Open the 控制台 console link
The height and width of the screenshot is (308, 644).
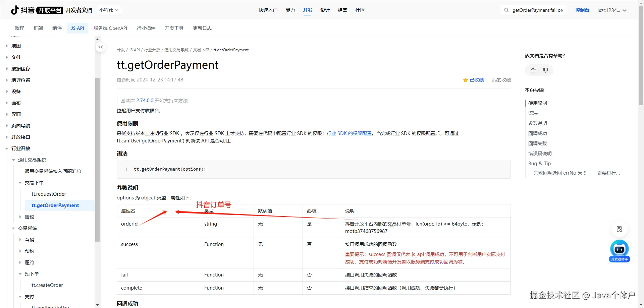(x=582, y=10)
